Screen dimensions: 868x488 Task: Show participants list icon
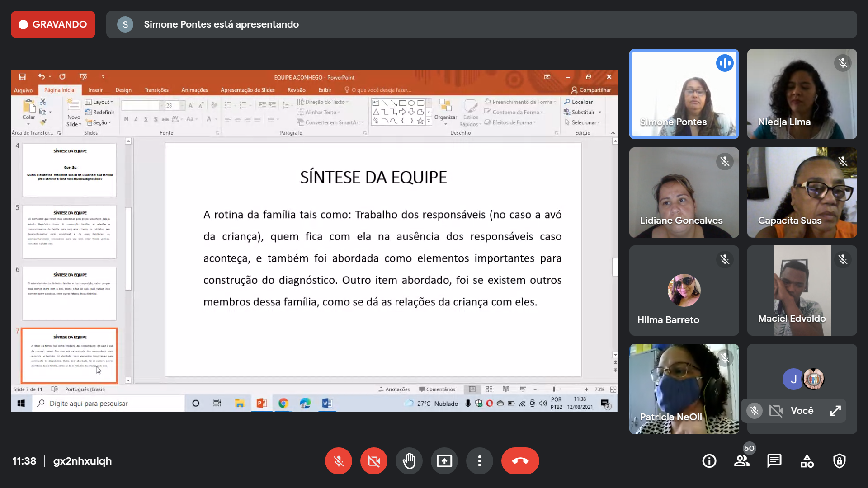coord(741,461)
